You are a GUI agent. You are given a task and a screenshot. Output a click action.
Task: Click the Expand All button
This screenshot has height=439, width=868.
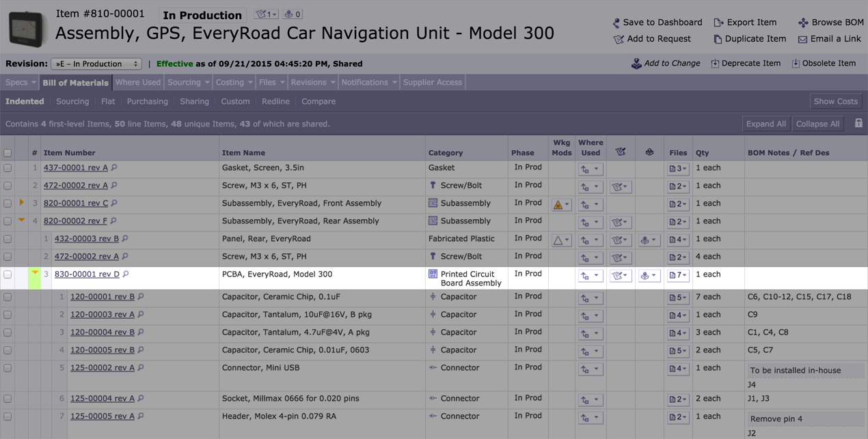click(766, 124)
